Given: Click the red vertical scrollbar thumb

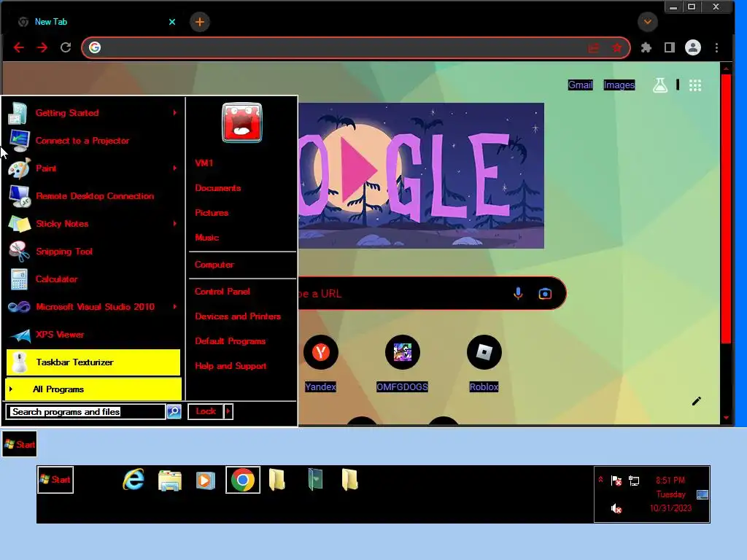Looking at the screenshot, I should coord(726,209).
